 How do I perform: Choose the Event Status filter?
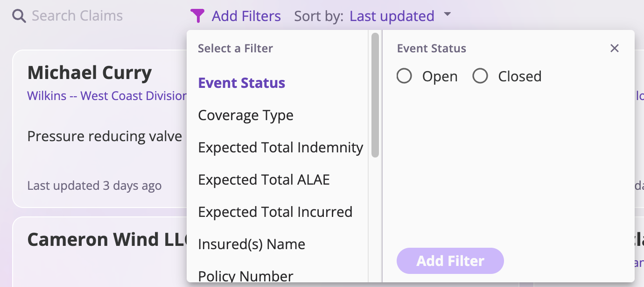(x=241, y=83)
